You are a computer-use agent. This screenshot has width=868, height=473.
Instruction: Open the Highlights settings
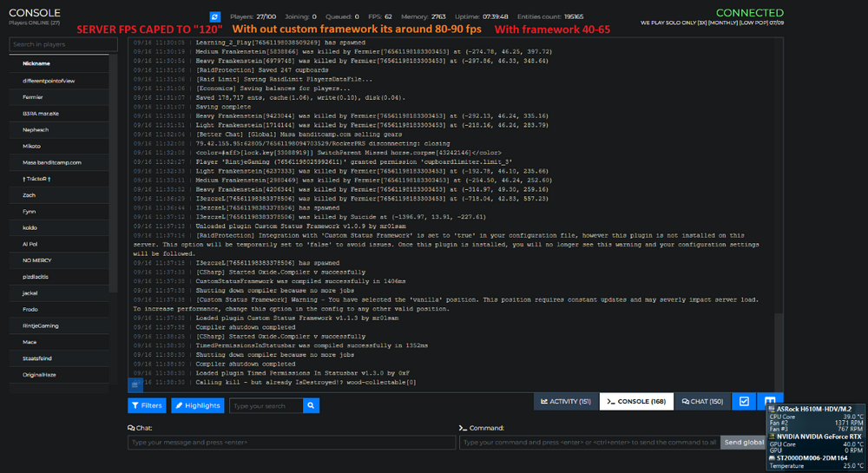197,405
